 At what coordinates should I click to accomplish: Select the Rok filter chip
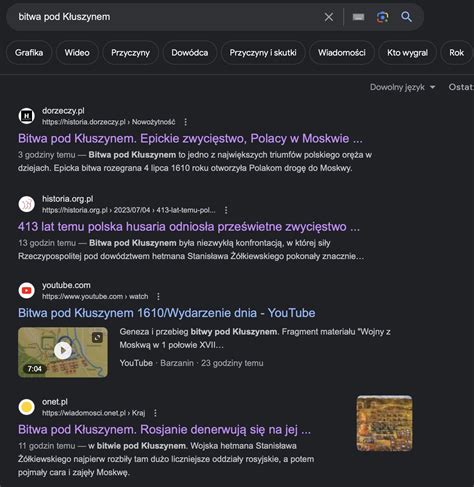pos(456,53)
